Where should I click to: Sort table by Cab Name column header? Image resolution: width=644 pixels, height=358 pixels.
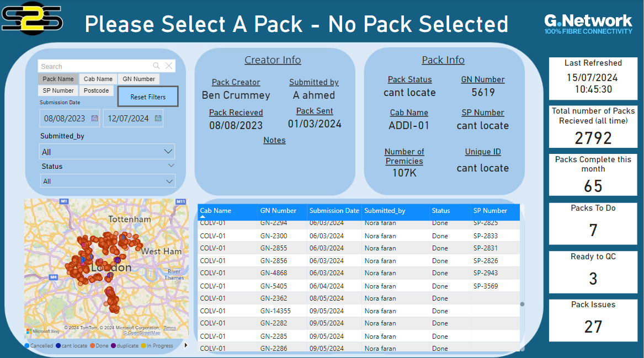pos(216,211)
